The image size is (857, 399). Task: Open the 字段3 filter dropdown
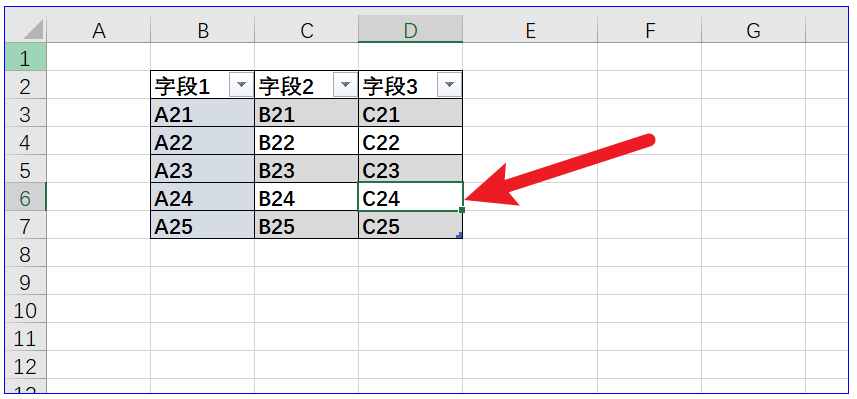pos(449,85)
